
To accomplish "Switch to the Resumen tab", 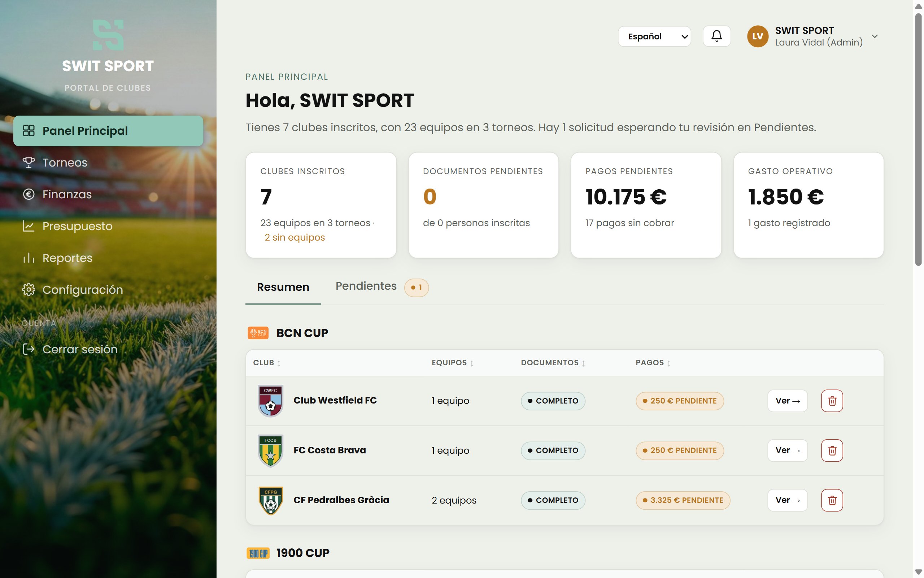I will point(283,287).
